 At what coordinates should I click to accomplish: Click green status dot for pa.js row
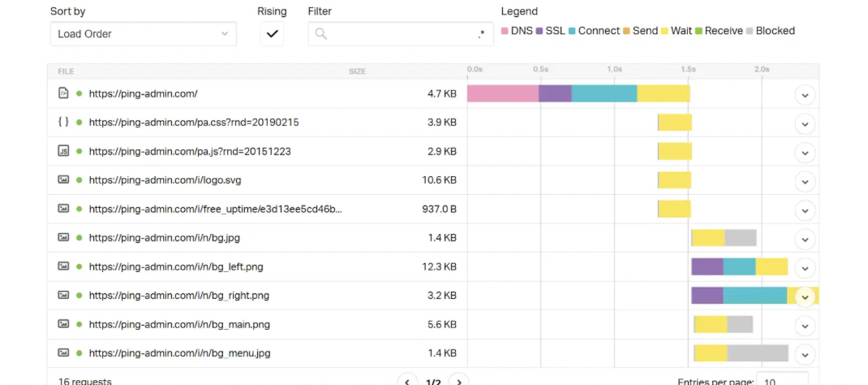tap(79, 151)
